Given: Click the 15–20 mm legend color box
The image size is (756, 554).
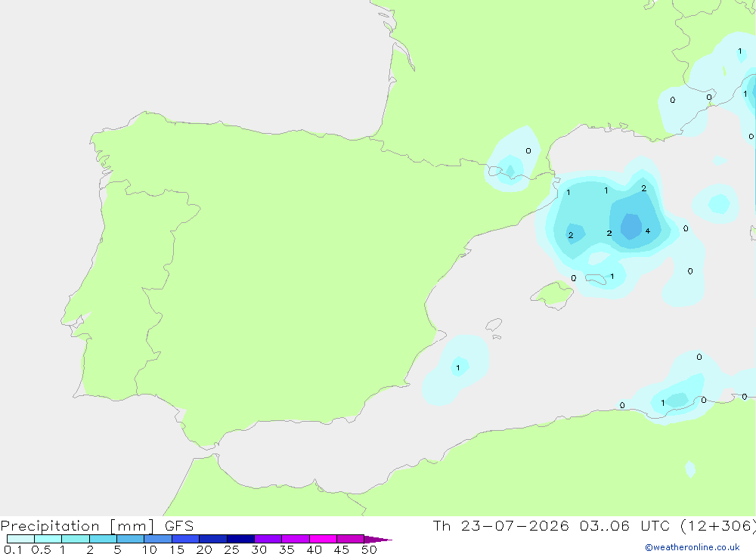Looking at the screenshot, I should (186, 539).
